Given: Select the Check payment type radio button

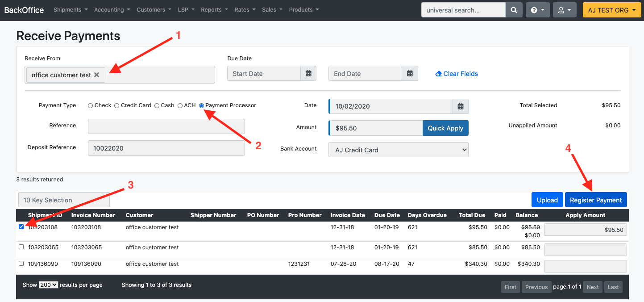Looking at the screenshot, I should pyautogui.click(x=90, y=105).
